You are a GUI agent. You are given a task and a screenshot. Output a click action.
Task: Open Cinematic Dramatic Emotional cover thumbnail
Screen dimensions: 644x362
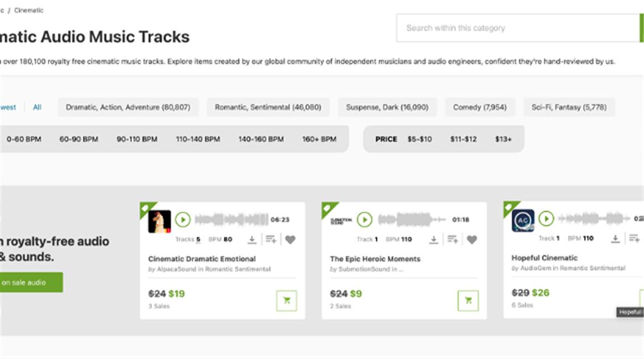click(x=159, y=221)
